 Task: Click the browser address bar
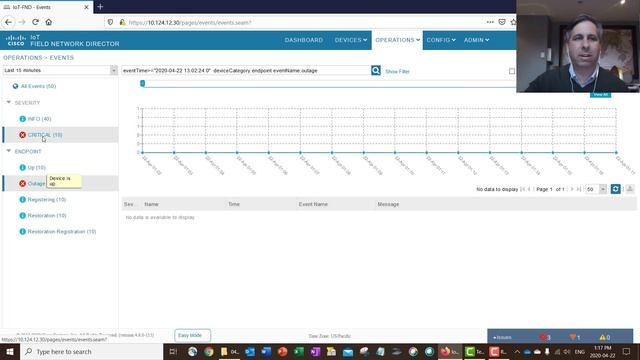click(302, 22)
